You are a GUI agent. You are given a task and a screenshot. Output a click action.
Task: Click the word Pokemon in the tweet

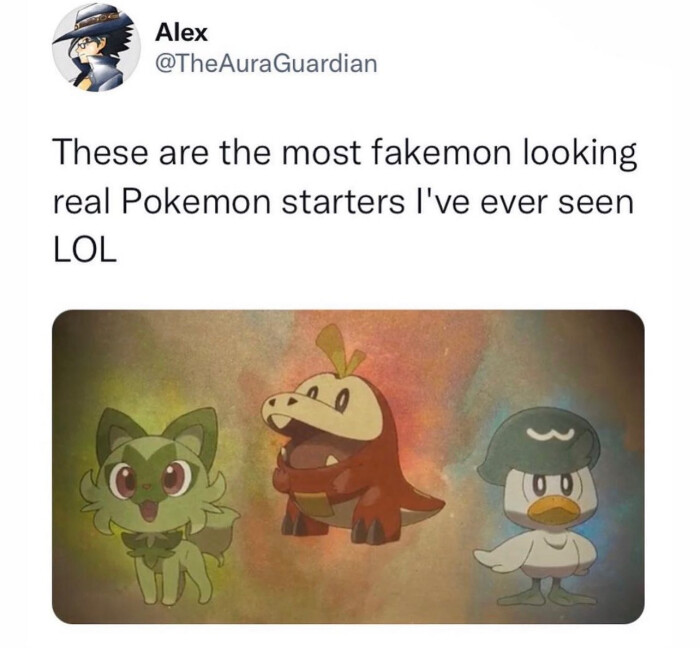[196, 202]
